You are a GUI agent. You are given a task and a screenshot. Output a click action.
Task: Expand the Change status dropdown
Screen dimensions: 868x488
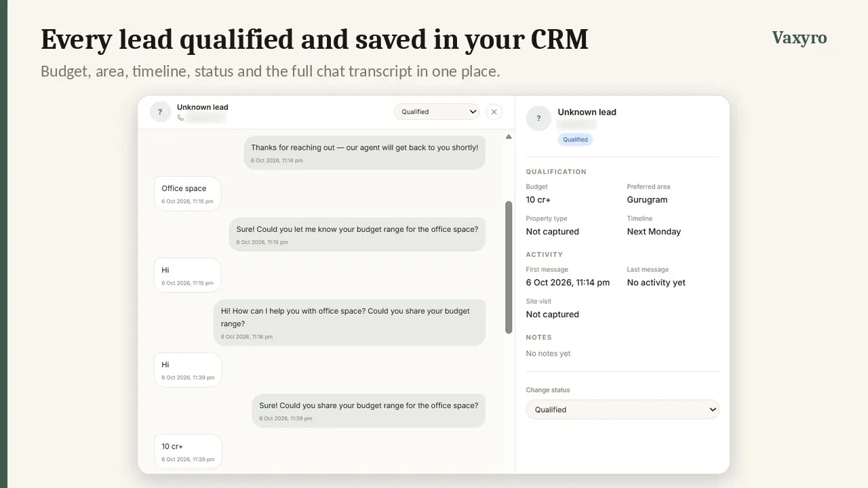[x=623, y=409]
